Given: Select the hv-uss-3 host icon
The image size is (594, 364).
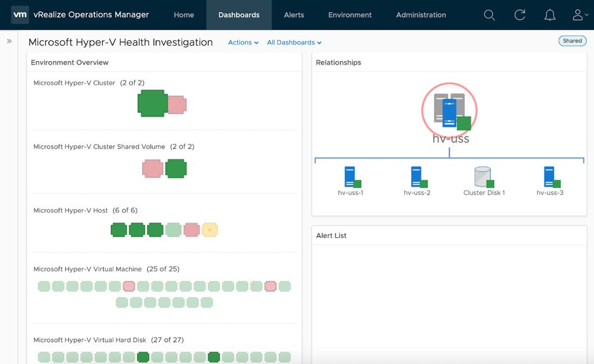Looking at the screenshot, I should click(x=552, y=177).
